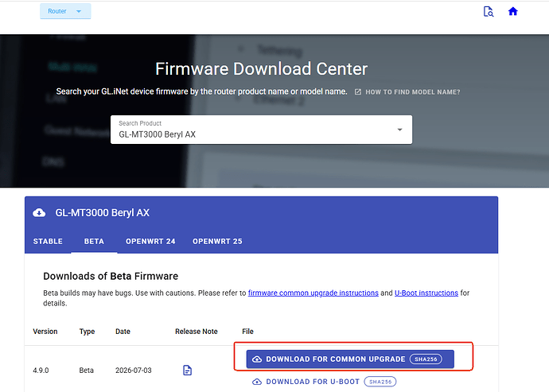
Task: Click the Release Note column header
Action: tap(197, 332)
